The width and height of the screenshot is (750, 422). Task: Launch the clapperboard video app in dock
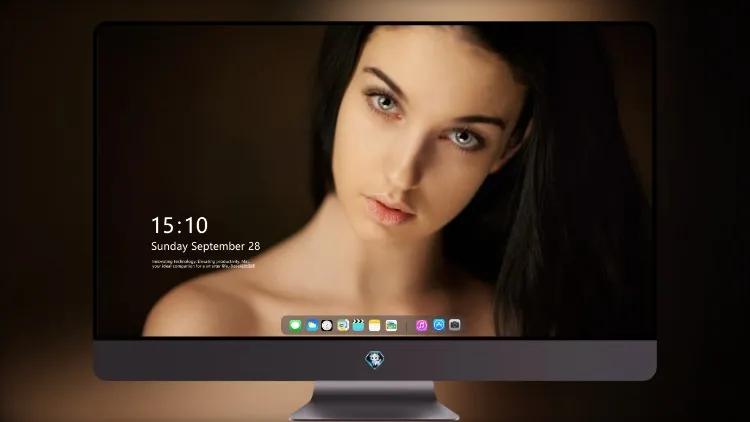click(x=358, y=325)
